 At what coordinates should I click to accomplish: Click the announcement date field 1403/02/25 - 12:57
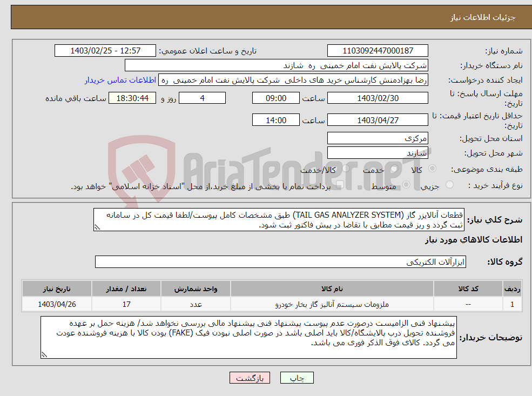click(105, 51)
